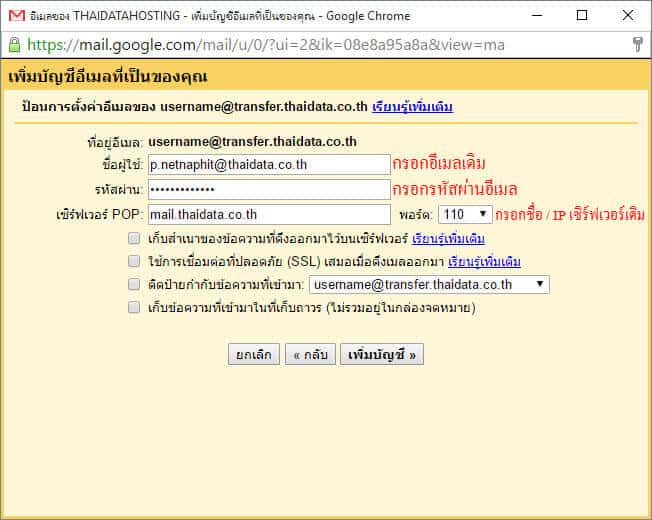
Task: Click email address text username@transfer.thaidata.co.th after ที่อยู่อีเมล
Action: coord(252,142)
